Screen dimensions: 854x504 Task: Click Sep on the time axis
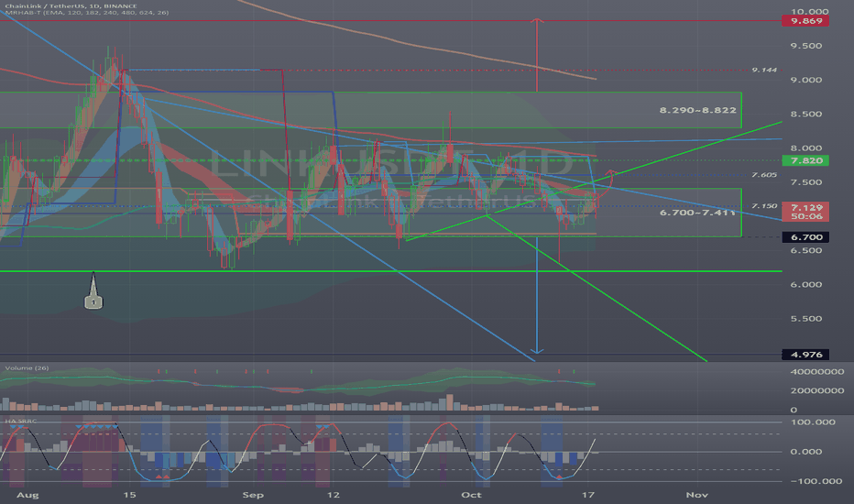coord(253,495)
